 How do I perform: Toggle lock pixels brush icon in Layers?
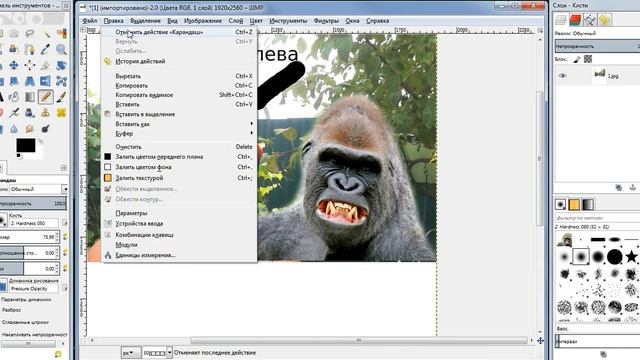[x=577, y=59]
